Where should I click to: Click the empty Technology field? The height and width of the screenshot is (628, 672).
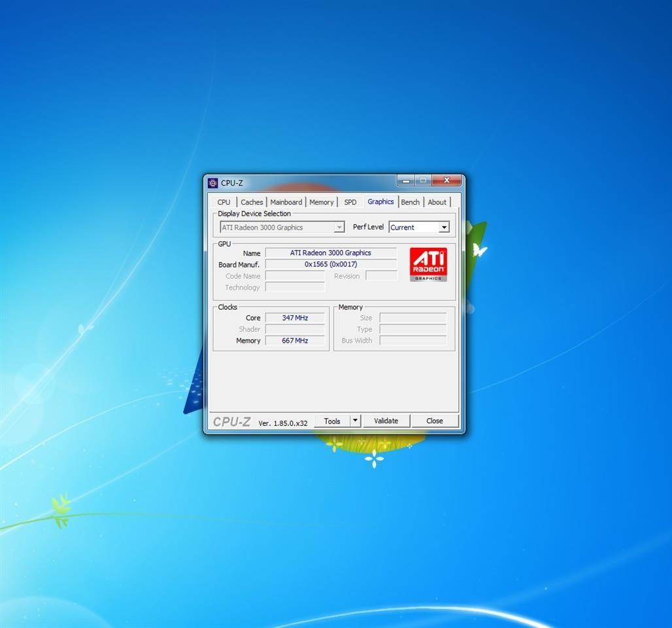pos(295,287)
